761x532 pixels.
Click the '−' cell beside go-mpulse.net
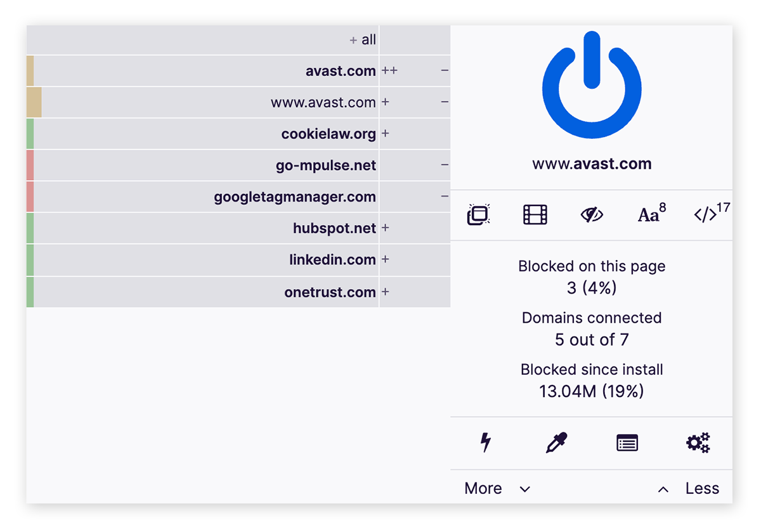click(444, 165)
